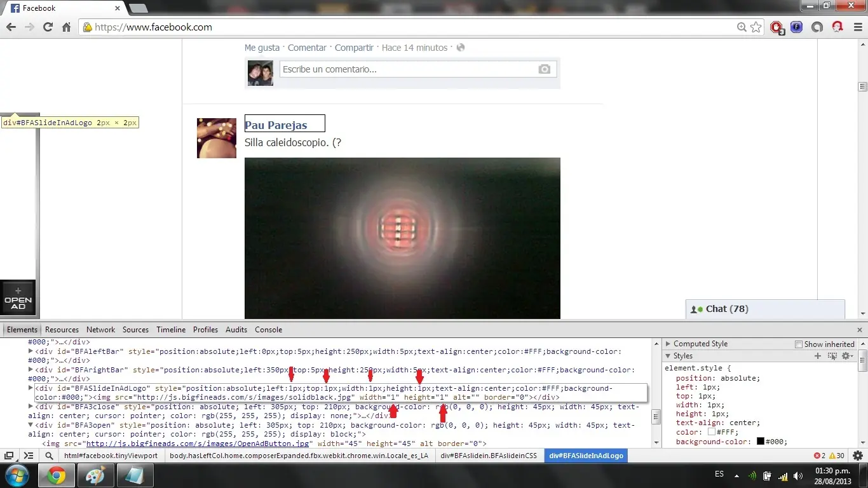
Task: Collapse the BFA3open div node
Action: pyautogui.click(x=31, y=425)
